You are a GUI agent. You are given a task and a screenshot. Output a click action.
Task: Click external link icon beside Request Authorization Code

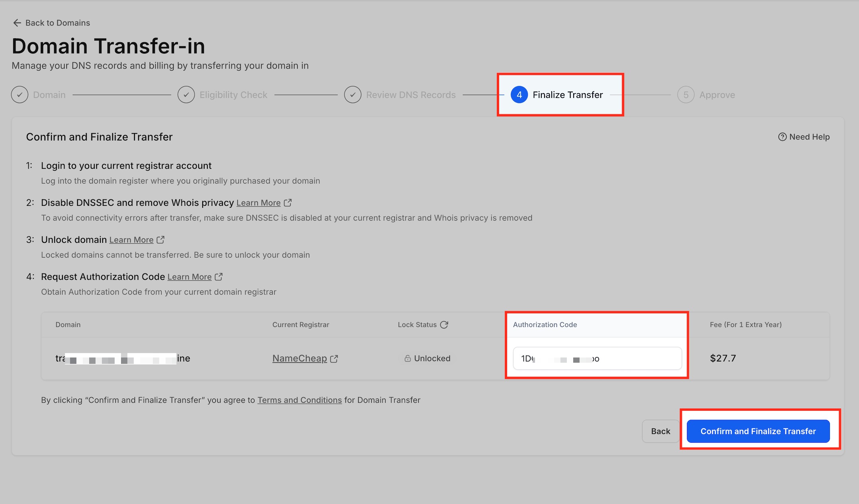[219, 277]
